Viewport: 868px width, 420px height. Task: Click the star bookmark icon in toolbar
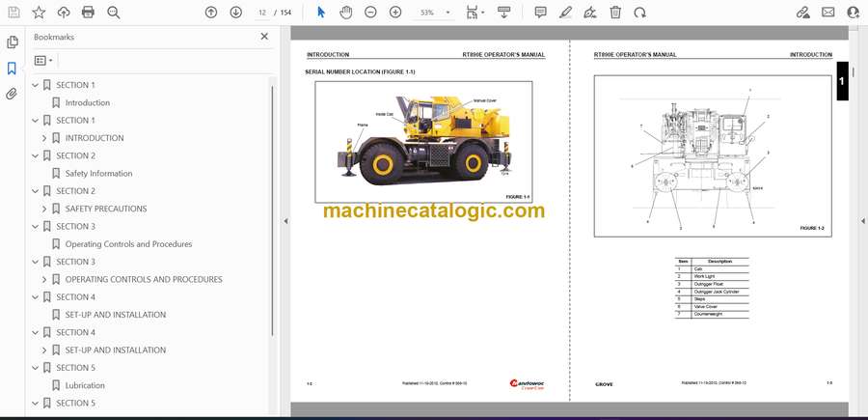point(39,13)
